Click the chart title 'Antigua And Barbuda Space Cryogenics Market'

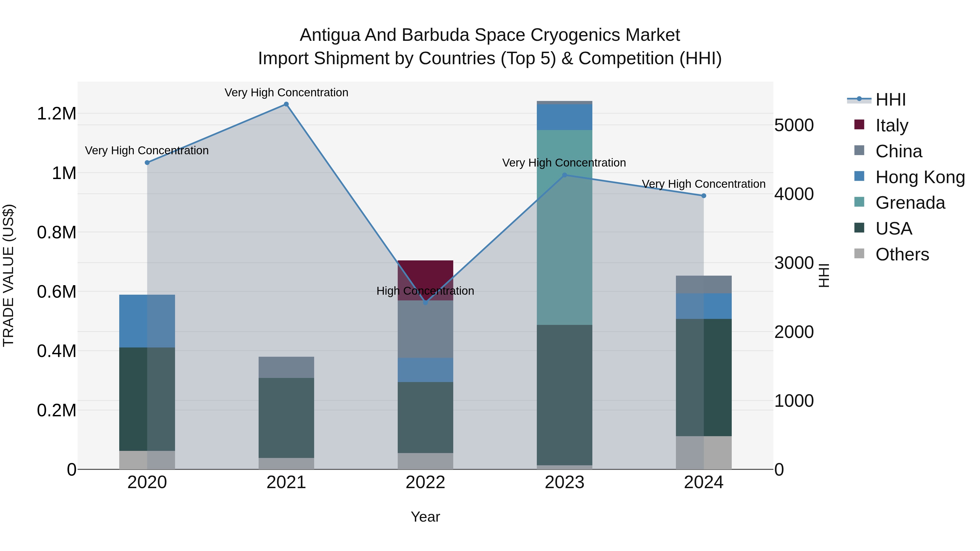(490, 35)
